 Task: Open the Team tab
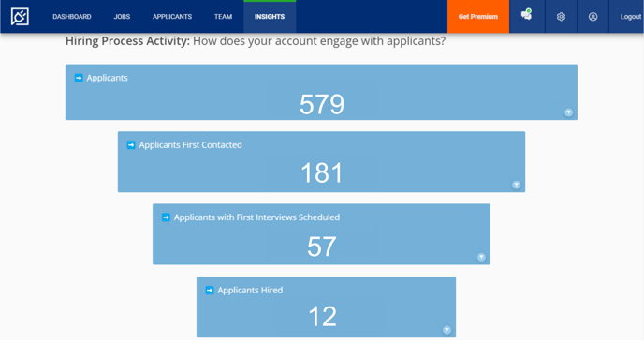(223, 17)
